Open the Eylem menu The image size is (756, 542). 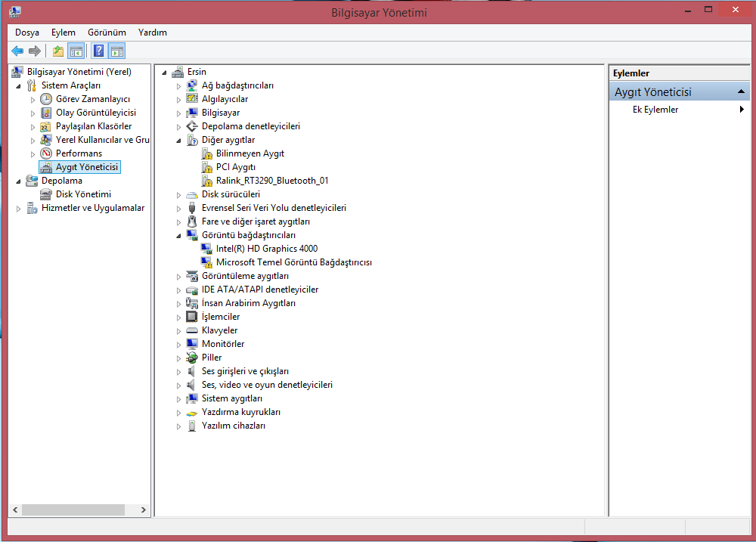tap(64, 33)
